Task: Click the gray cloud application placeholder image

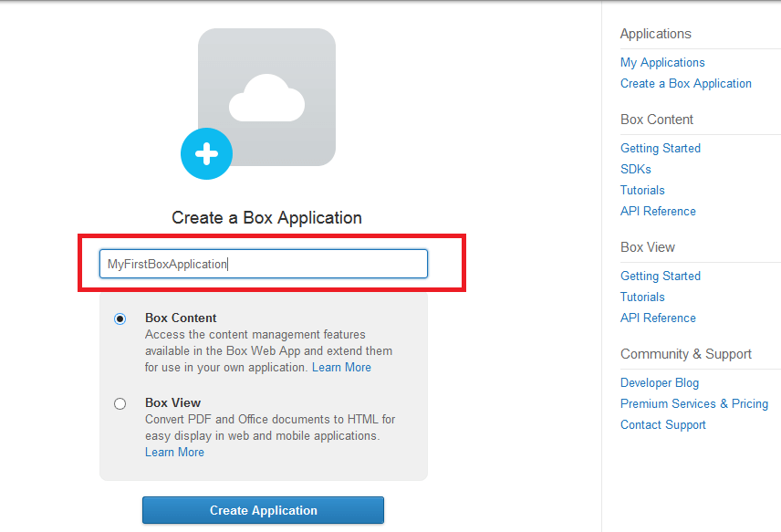Action: click(266, 97)
